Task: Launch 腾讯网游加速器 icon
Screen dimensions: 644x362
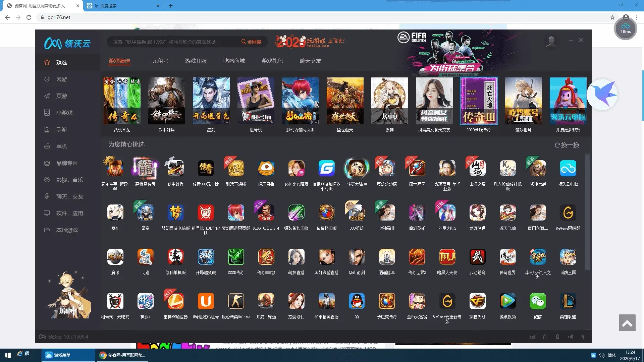Action: pos(326,168)
